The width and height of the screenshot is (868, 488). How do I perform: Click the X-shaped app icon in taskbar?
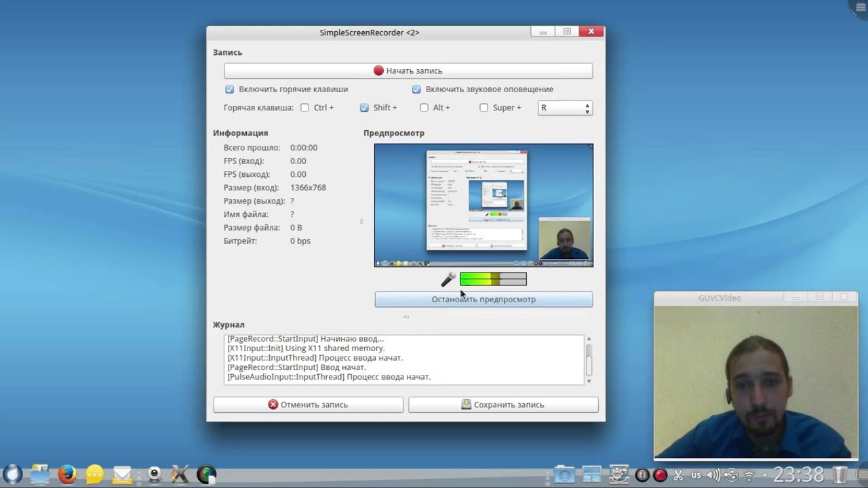coord(180,474)
